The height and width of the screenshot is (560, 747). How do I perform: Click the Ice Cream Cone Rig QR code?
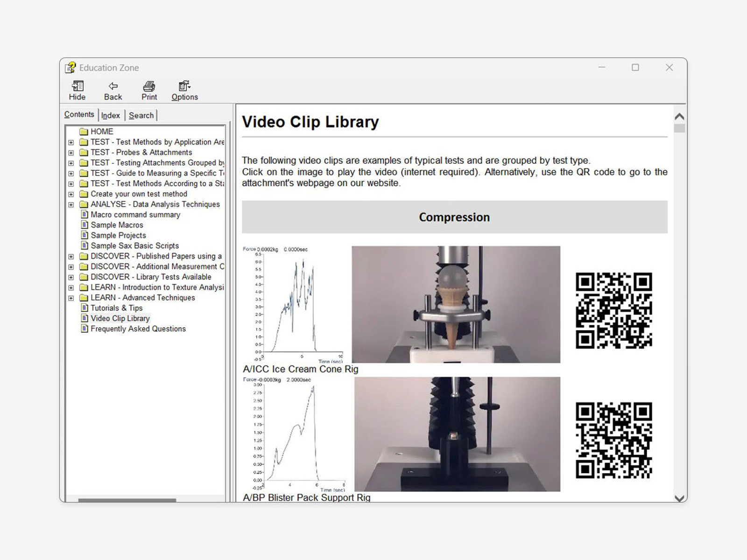click(614, 310)
